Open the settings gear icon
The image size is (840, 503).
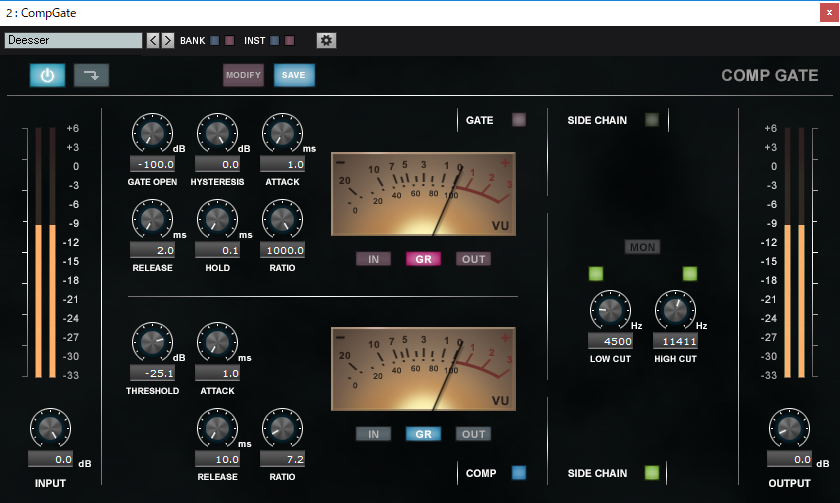[326, 40]
